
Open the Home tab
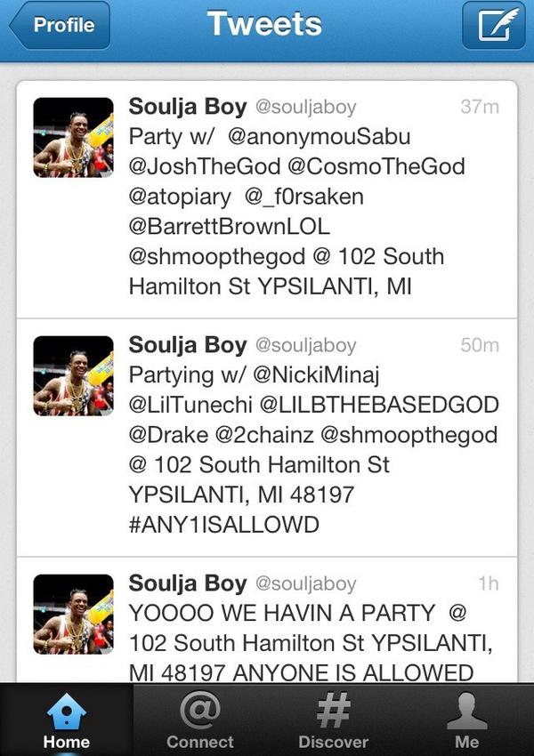pyautogui.click(x=67, y=720)
